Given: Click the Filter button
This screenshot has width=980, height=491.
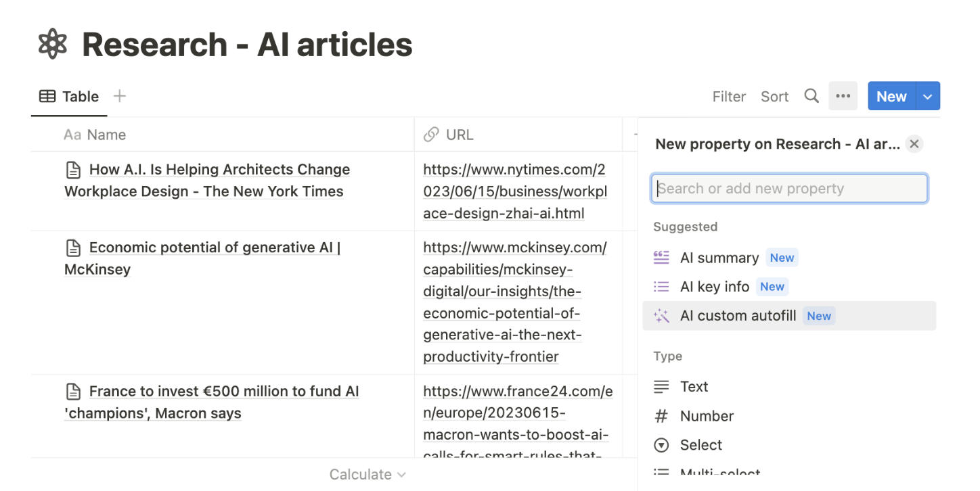Looking at the screenshot, I should coord(729,97).
